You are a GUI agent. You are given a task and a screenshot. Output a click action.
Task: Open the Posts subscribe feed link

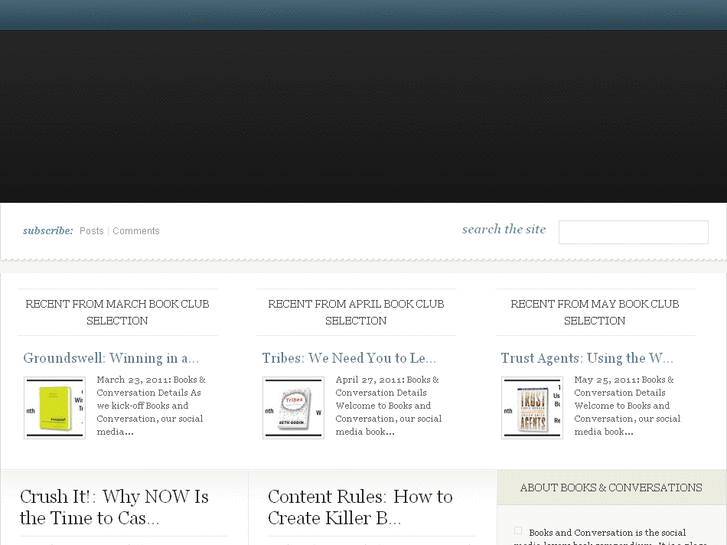pos(91,231)
